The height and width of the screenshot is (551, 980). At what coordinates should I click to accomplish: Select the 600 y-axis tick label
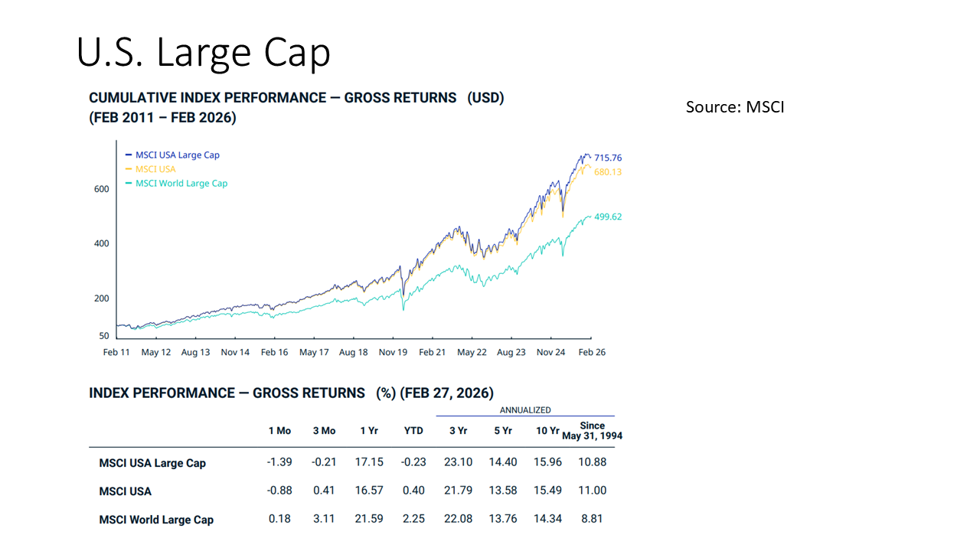[102, 189]
